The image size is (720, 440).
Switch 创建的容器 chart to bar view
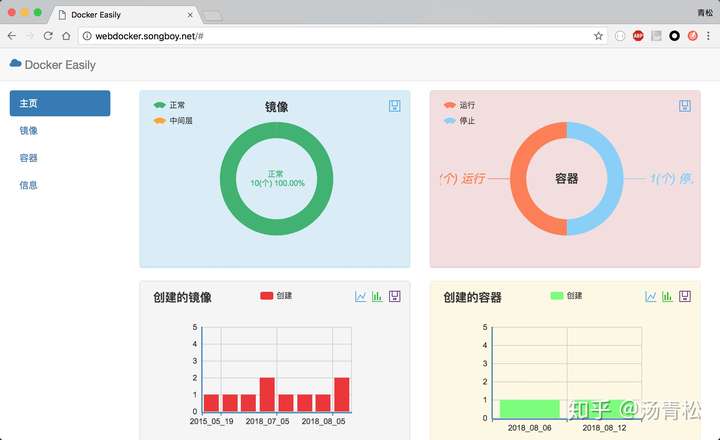pyautogui.click(x=667, y=296)
